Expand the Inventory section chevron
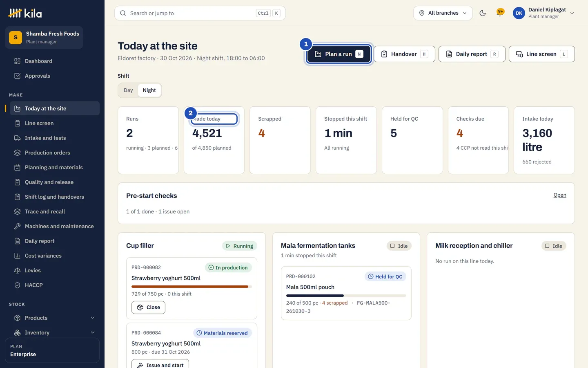 [93, 333]
